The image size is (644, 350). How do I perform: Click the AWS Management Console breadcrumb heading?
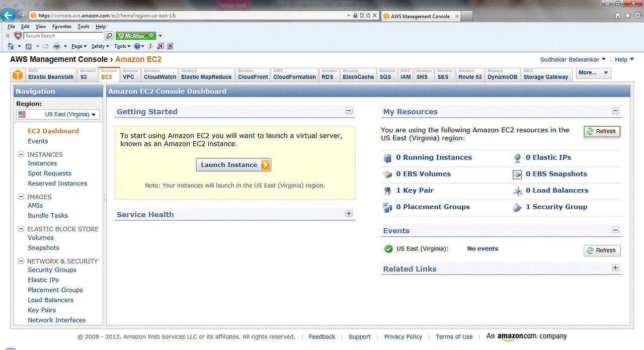pyautogui.click(x=59, y=59)
